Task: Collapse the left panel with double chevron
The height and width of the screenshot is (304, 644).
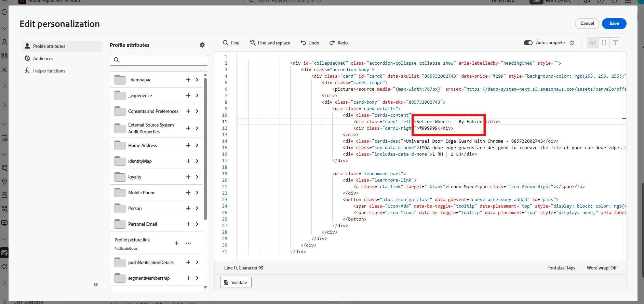Action: coord(96,285)
